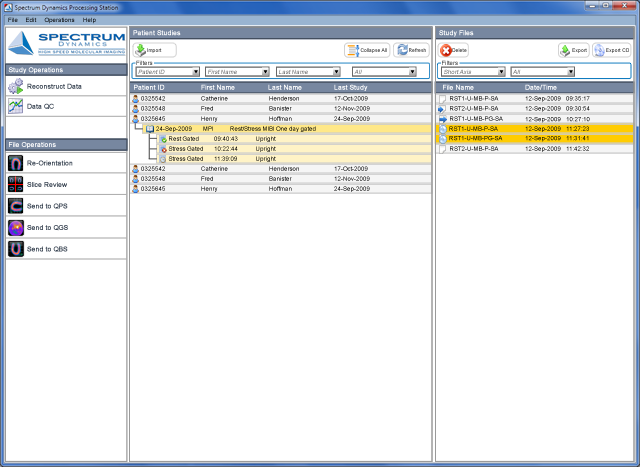Open the Help menu
Image resolution: width=640 pixels, height=467 pixels.
pyautogui.click(x=89, y=20)
